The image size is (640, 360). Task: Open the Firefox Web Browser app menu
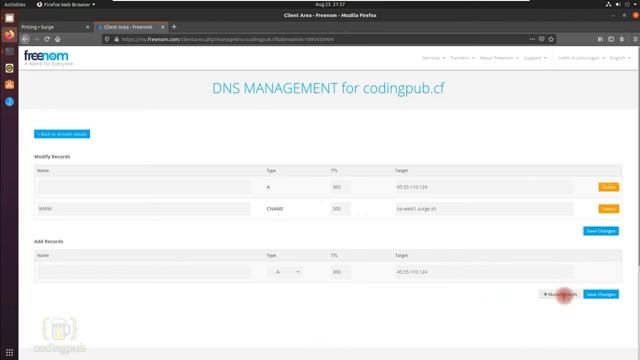[66, 4]
